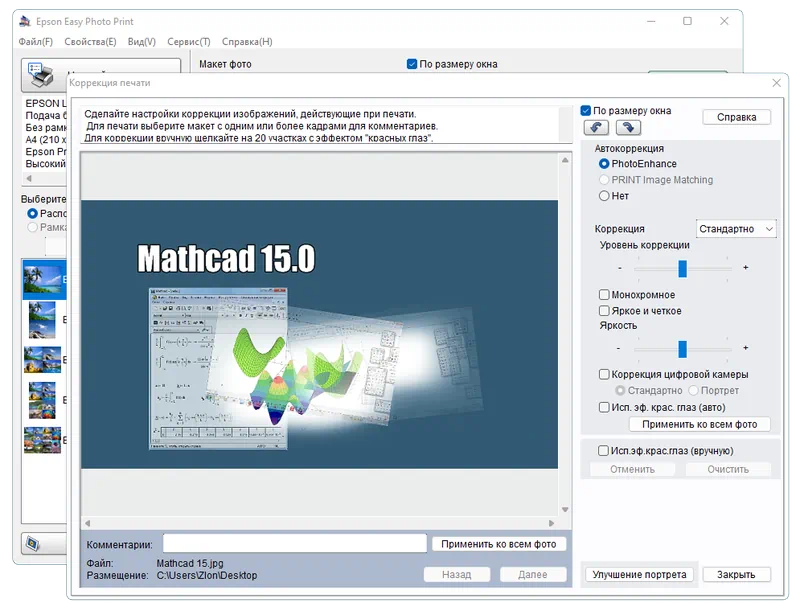This screenshot has height=611, width=800.
Task: Open the Файл(F) menu
Action: click(x=36, y=42)
